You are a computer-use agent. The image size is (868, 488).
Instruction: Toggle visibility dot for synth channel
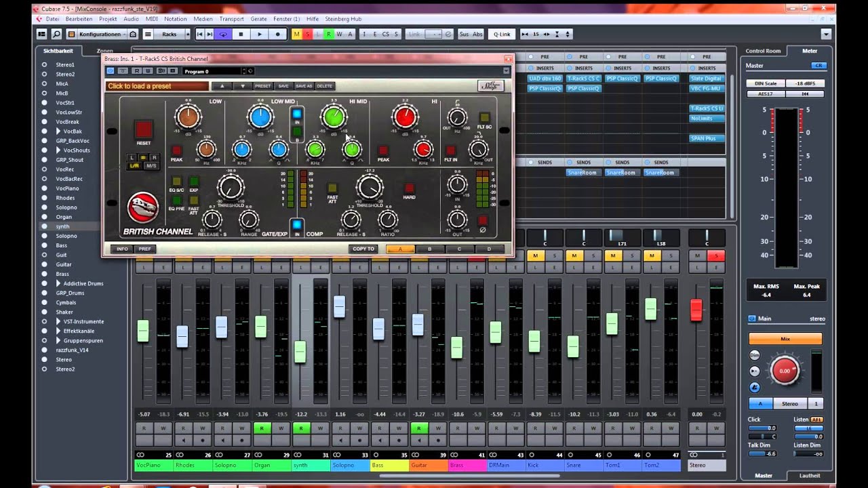tap(44, 226)
